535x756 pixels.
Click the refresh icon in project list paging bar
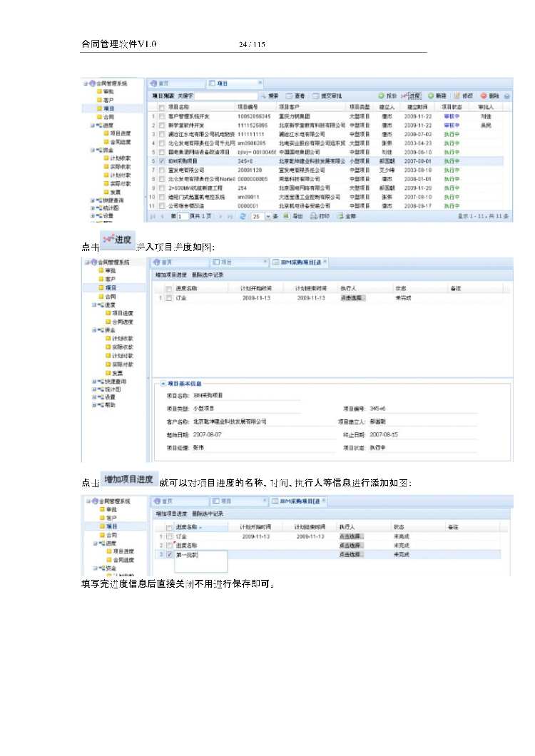tap(243, 217)
